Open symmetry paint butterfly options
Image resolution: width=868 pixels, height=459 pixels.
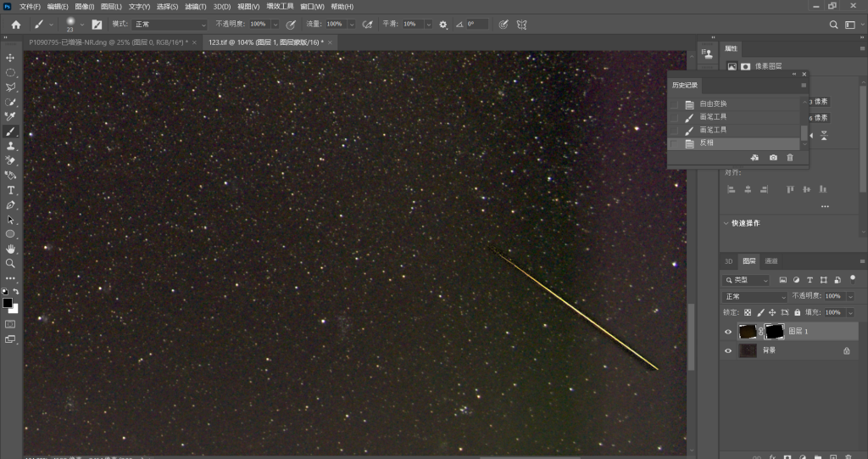521,25
